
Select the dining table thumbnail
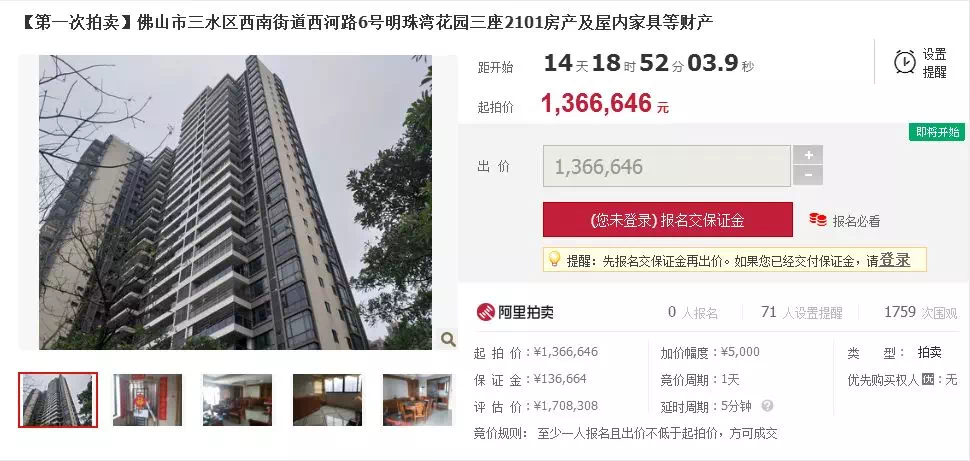coord(418,400)
